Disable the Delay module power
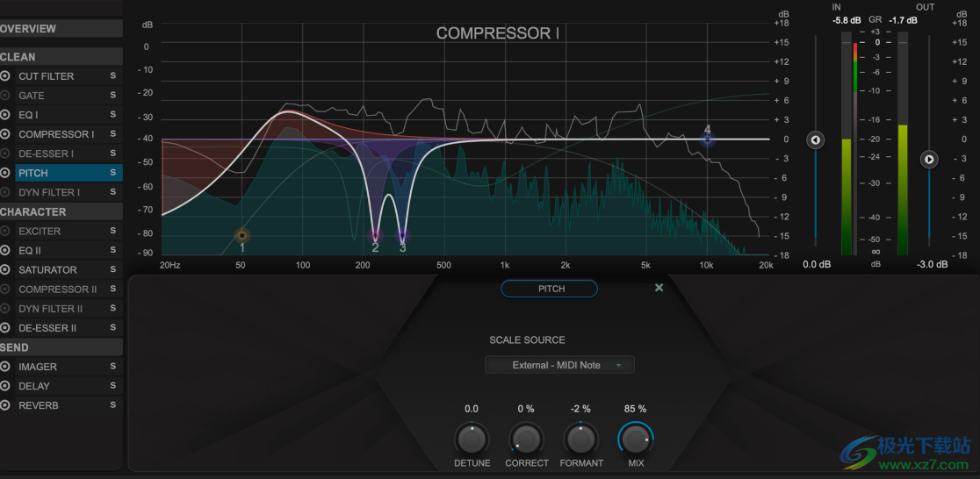Image resolution: width=980 pixels, height=479 pixels. (x=5, y=386)
